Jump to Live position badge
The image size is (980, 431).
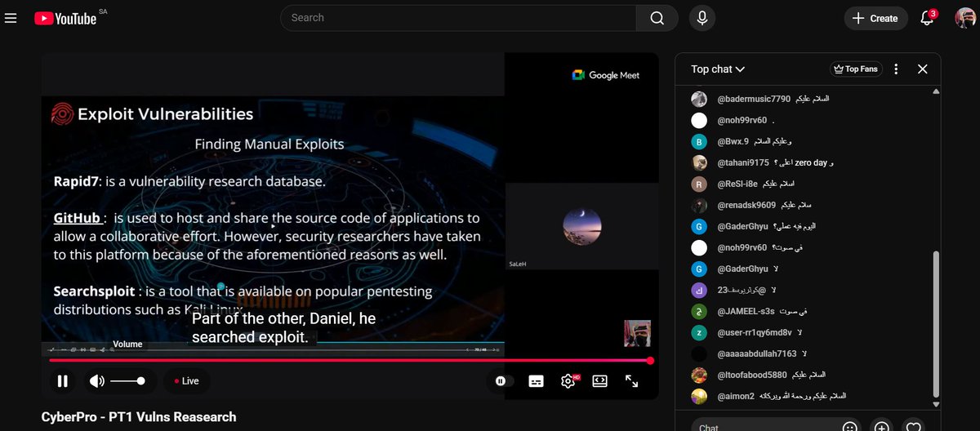click(x=187, y=380)
